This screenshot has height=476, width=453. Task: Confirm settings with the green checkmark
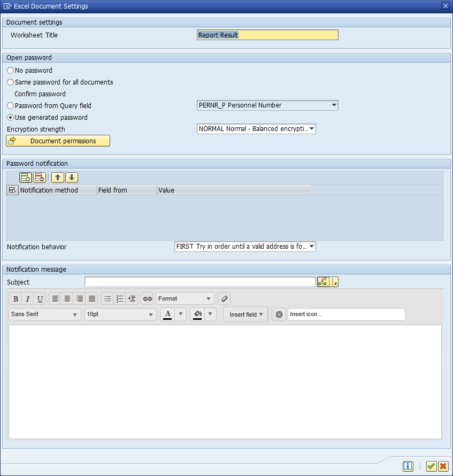point(431,466)
